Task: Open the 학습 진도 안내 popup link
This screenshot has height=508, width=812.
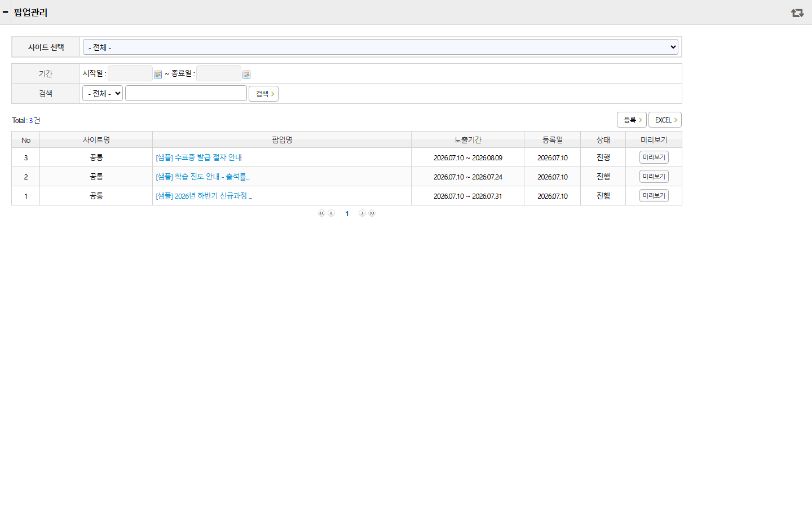Action: 202,177
